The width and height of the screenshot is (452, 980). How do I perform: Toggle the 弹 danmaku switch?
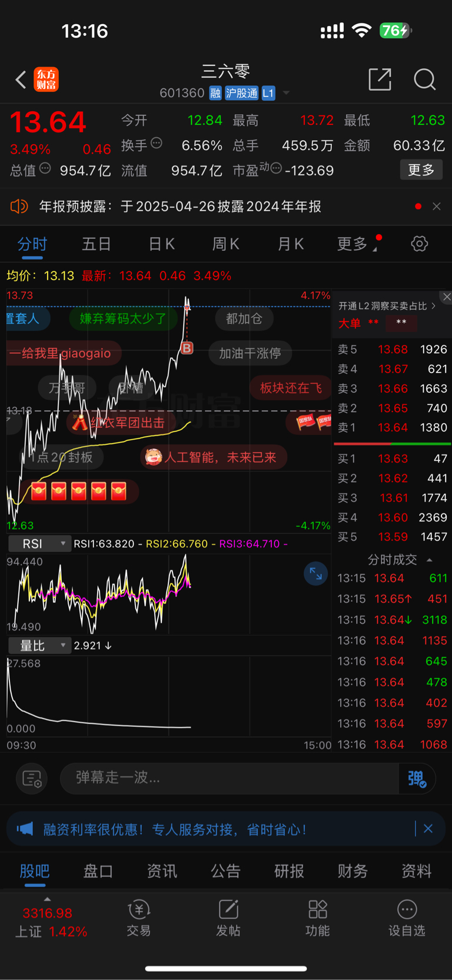click(417, 779)
